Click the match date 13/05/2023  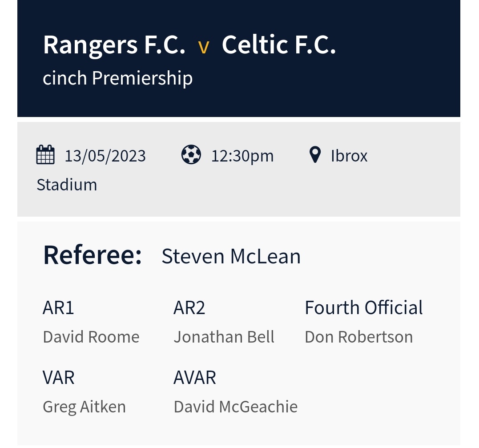pos(105,156)
